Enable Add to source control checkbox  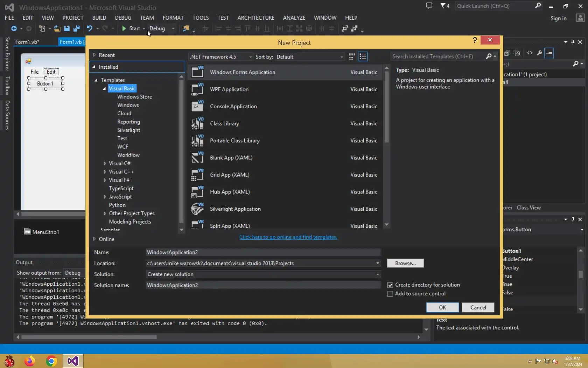390,294
